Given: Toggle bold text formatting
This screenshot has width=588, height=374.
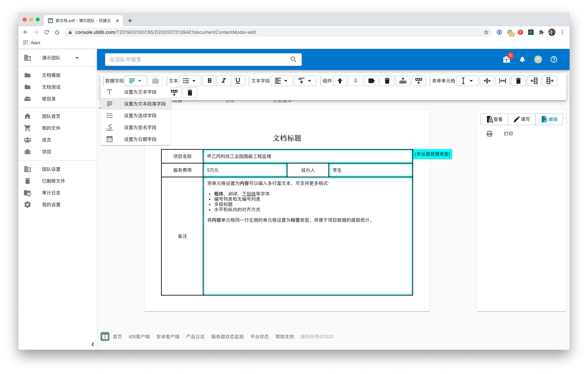Looking at the screenshot, I should tap(210, 81).
